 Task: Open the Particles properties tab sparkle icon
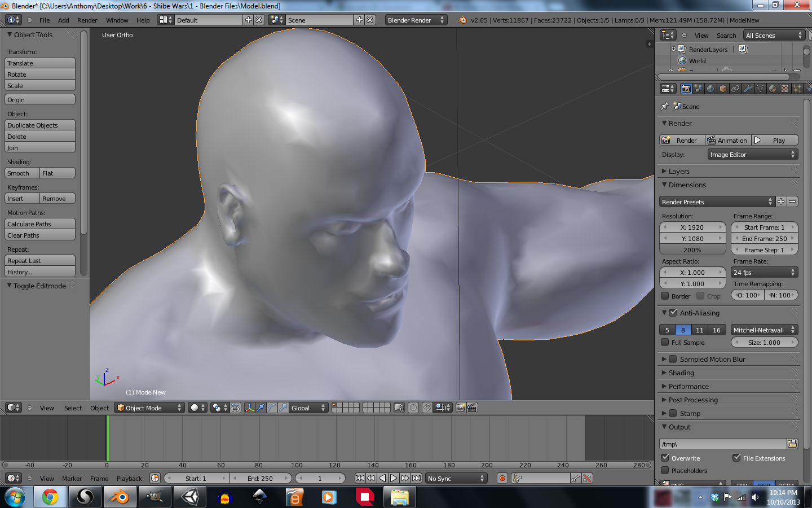(797, 89)
